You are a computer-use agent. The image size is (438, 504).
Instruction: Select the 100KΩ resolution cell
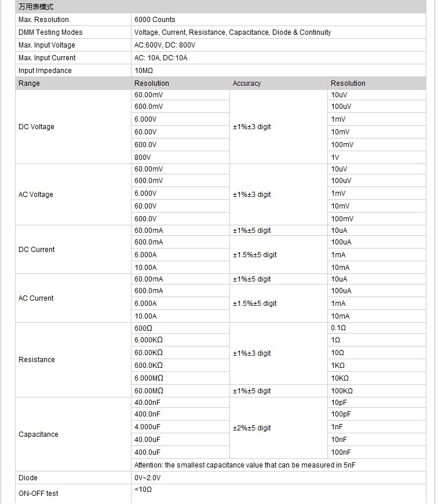point(342,391)
